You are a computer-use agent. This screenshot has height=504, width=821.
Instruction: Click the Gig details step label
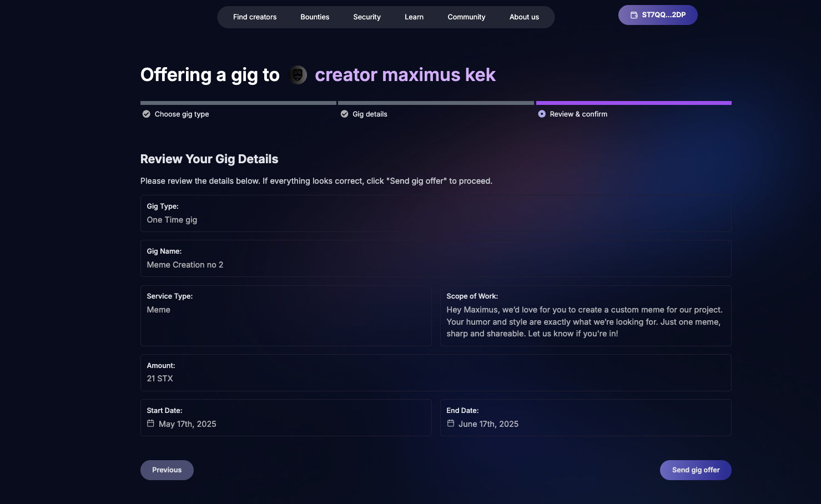[x=370, y=114]
